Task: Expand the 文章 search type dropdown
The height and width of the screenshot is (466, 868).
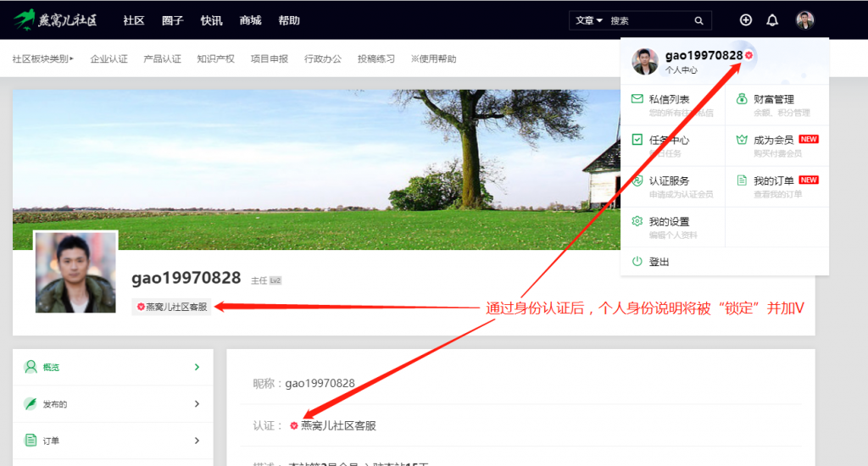Action: point(588,20)
